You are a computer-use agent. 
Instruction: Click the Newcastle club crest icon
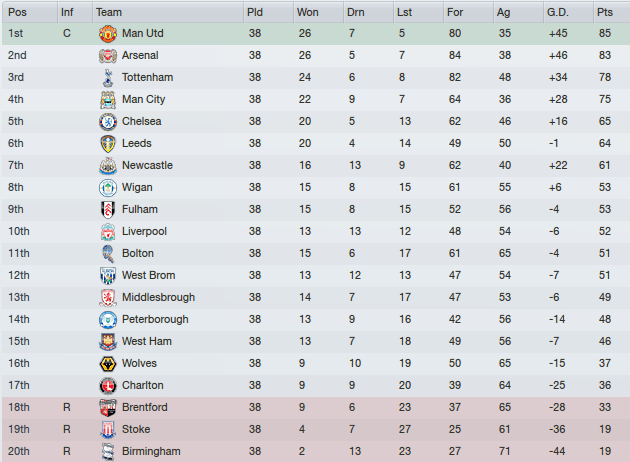[108, 166]
